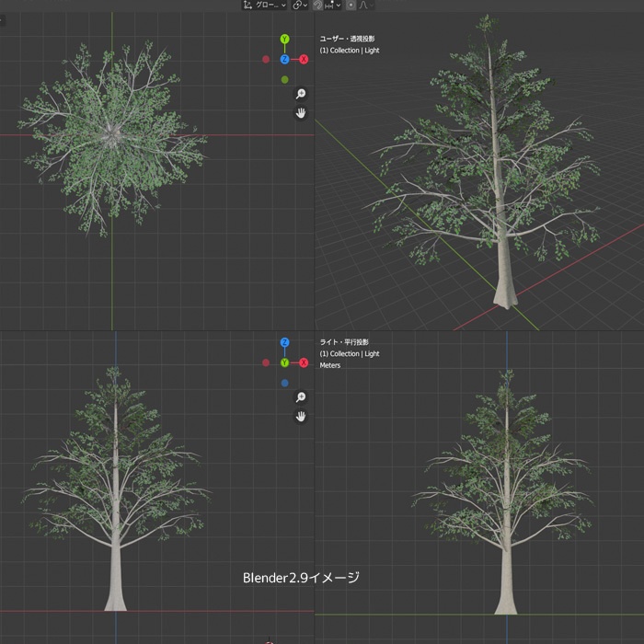
Task: Click the zoom magnifier in top-left viewport
Action: (301, 94)
